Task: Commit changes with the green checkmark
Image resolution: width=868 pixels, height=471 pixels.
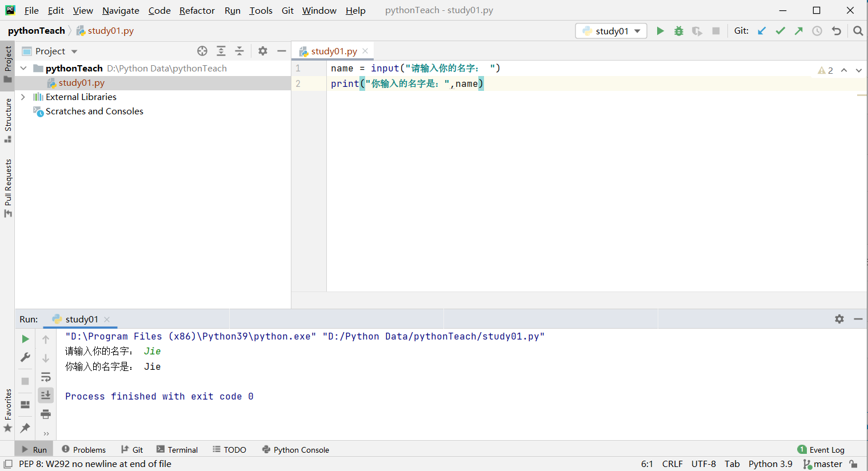Action: click(x=781, y=31)
